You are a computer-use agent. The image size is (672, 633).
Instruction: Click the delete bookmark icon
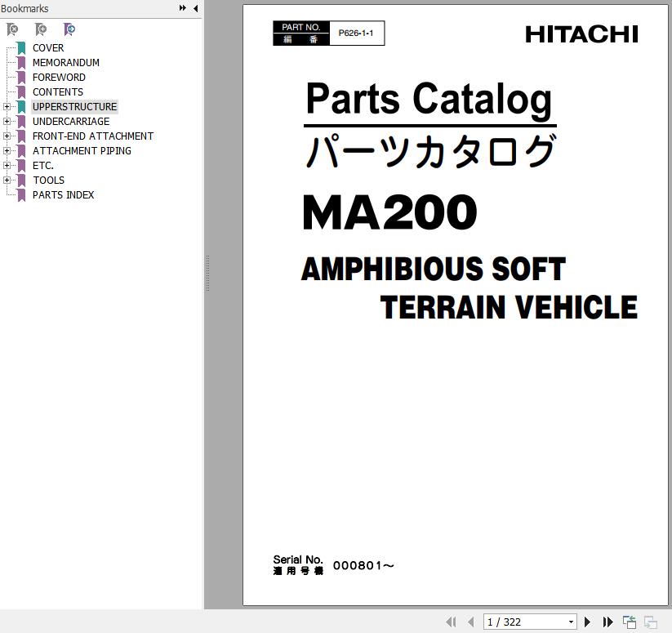(12, 29)
